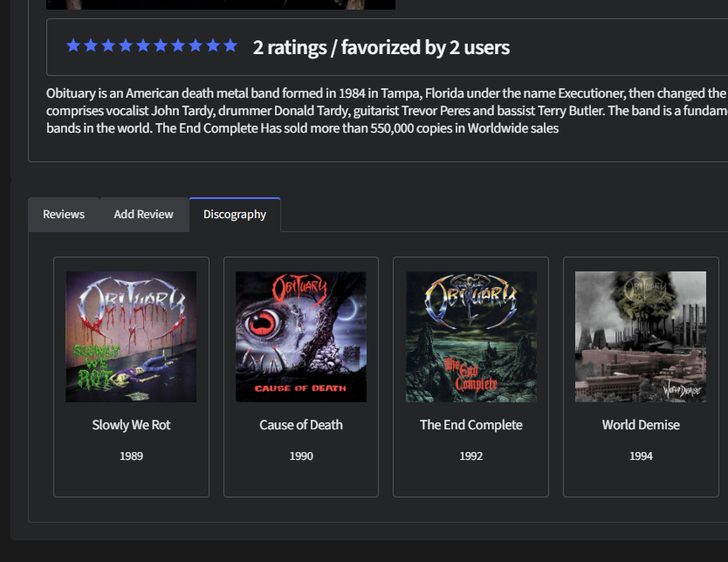The image size is (728, 562).
Task: Open the Slowly We Rot album cover
Action: click(x=131, y=336)
